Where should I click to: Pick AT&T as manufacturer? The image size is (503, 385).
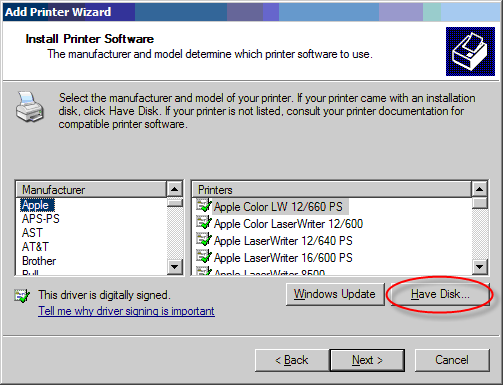point(35,247)
